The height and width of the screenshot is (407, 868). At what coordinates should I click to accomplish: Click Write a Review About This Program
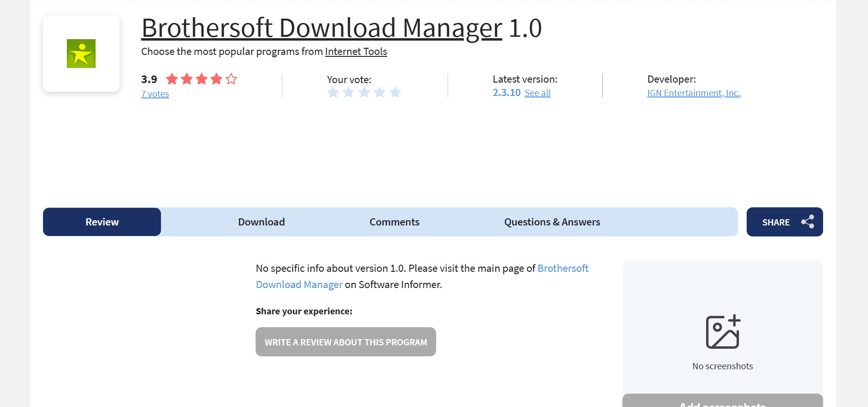click(x=345, y=342)
